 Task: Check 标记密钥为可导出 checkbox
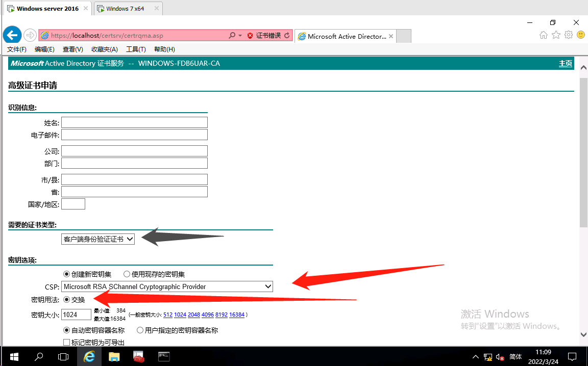66,342
